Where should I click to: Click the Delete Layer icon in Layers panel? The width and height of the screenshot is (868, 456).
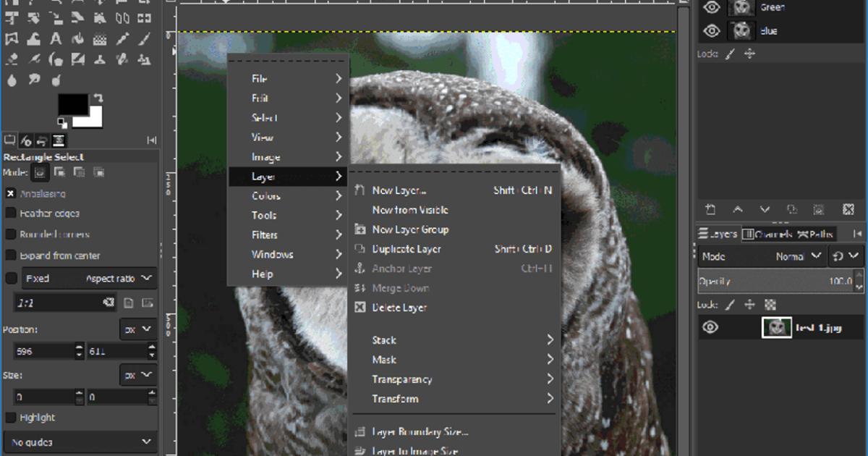click(x=848, y=208)
